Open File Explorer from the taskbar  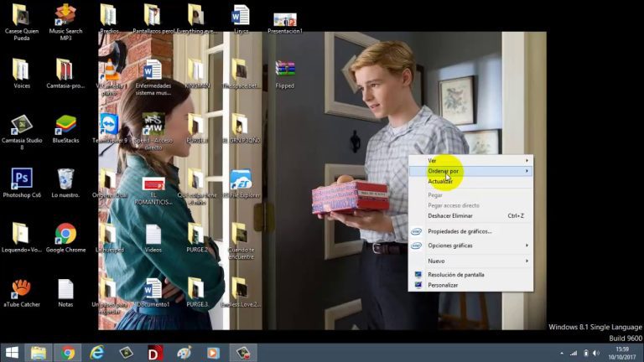[39, 353]
